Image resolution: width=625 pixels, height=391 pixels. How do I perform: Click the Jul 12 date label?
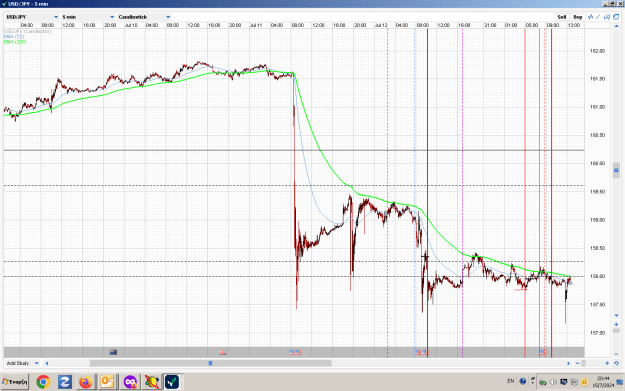[381, 25]
